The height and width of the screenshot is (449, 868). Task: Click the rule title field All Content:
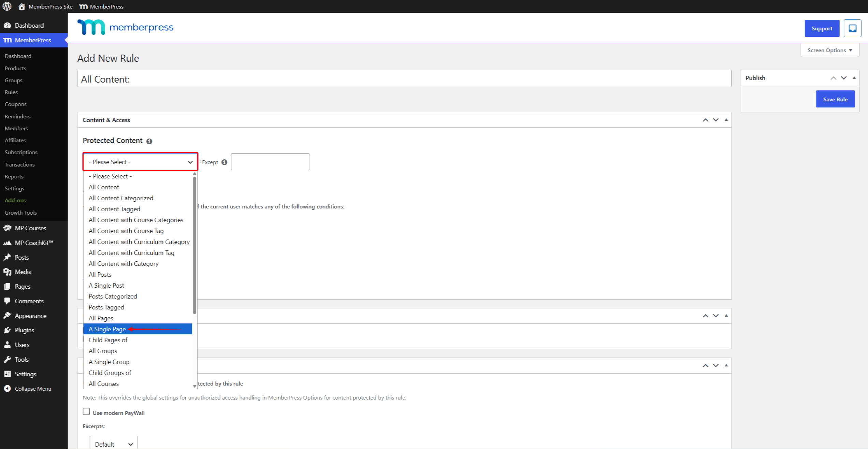click(x=404, y=79)
